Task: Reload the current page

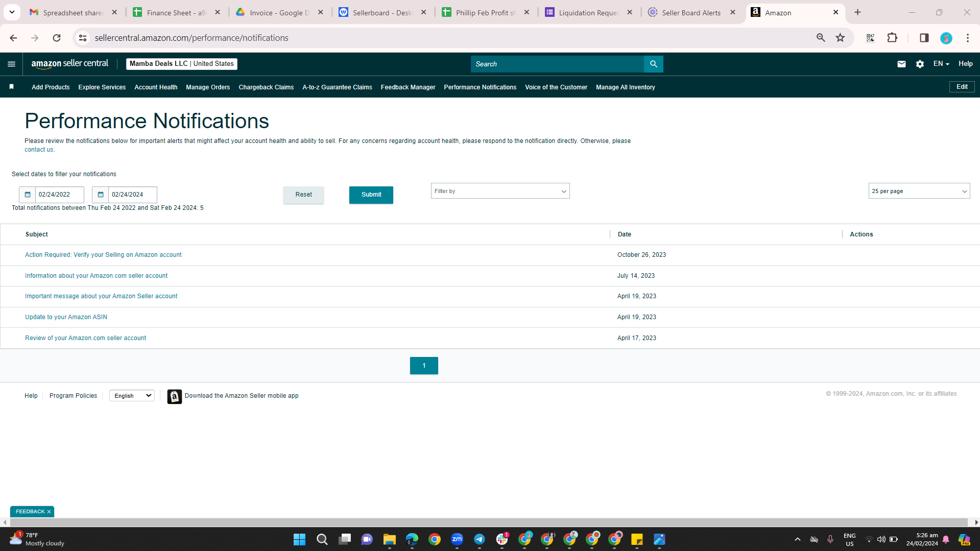Action: (x=57, y=38)
